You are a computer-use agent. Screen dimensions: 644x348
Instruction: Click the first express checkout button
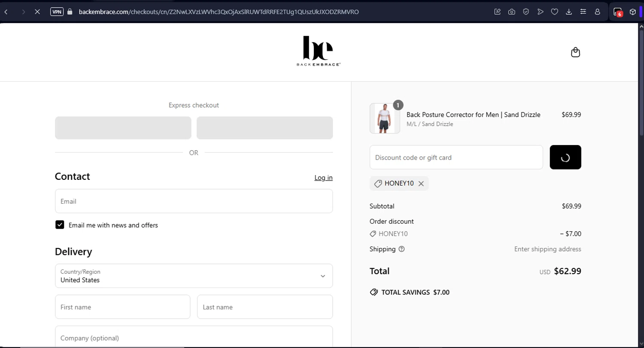click(x=123, y=128)
